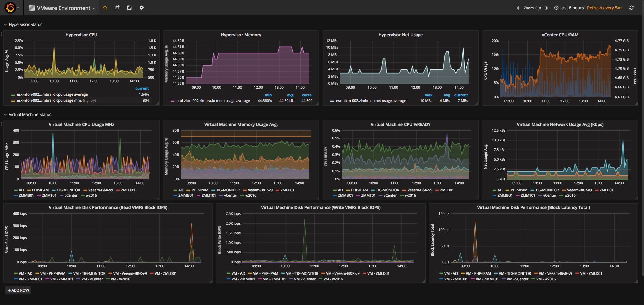The width and height of the screenshot is (644, 305).
Task: Click resize handle of Hypervisor CPU panel
Action: pos(158,104)
